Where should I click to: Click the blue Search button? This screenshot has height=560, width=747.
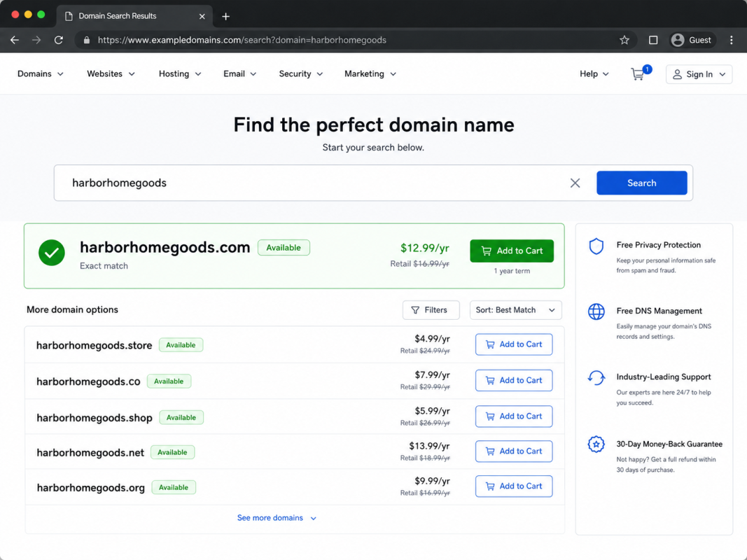[x=642, y=183]
